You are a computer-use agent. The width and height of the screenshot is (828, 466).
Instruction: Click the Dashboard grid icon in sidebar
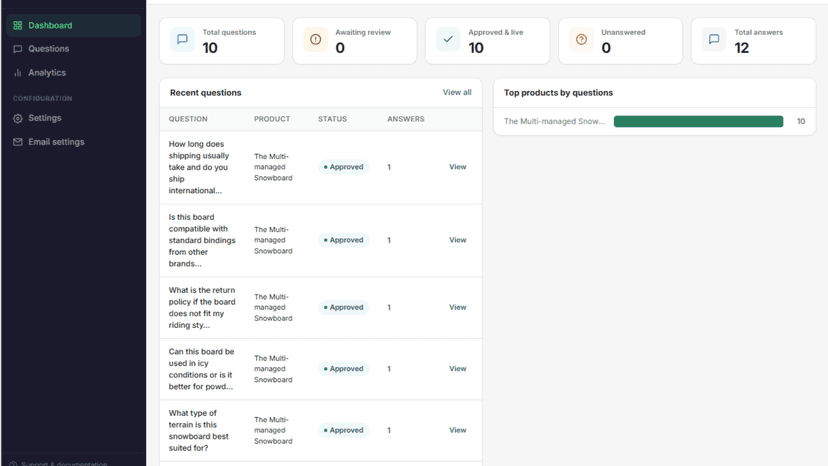pyautogui.click(x=17, y=25)
